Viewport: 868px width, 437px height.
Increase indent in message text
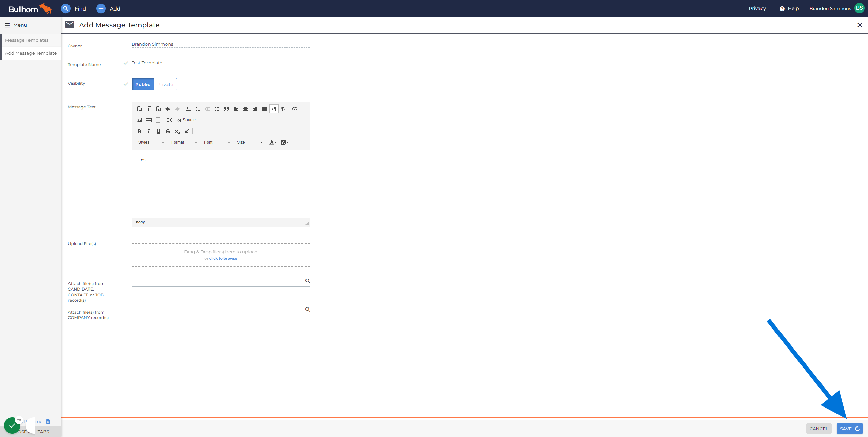[x=217, y=109]
